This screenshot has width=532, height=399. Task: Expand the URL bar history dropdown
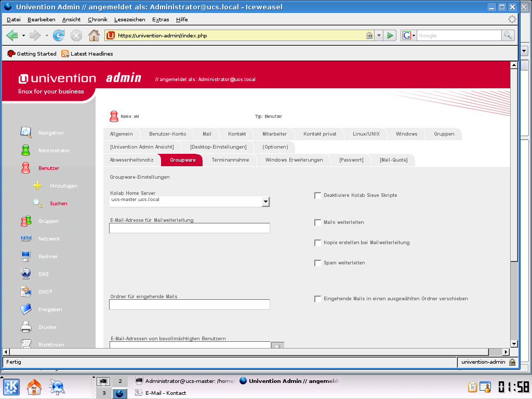point(379,35)
